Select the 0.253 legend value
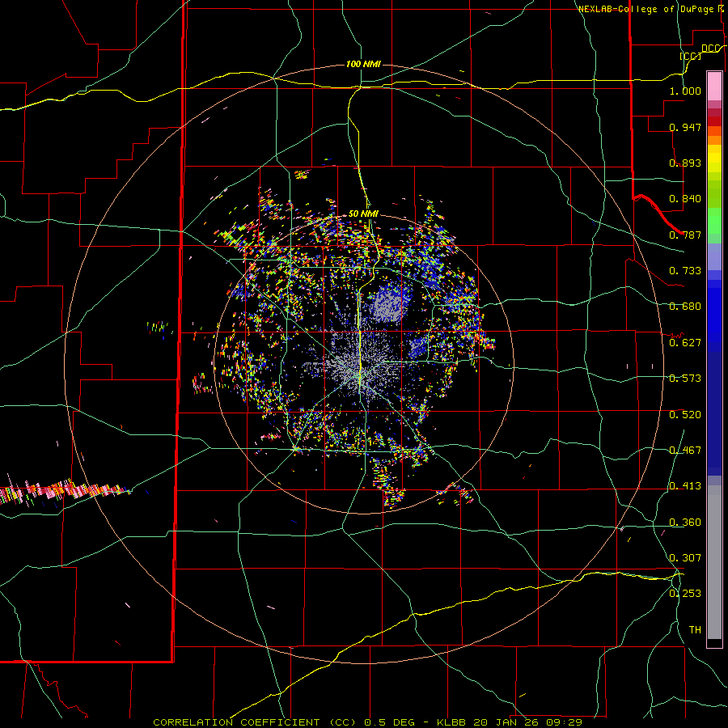Screen dimensions: 728x728 point(685,594)
